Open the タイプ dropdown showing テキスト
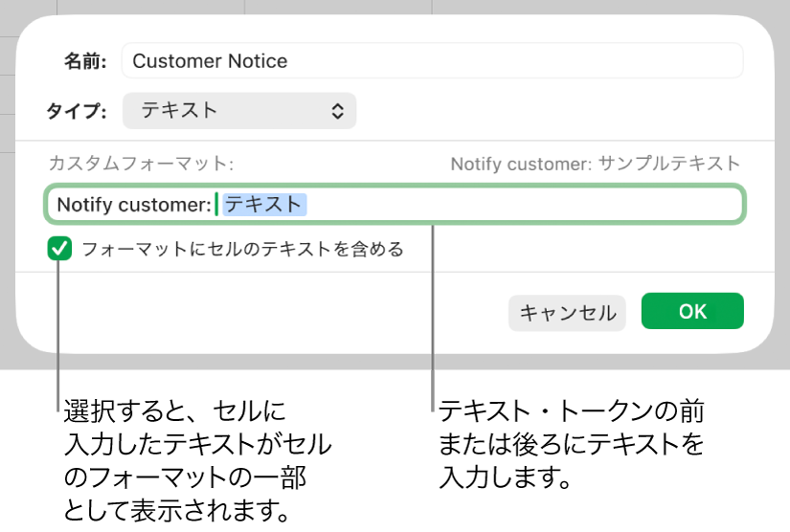This screenshot has width=790, height=532. 239,111
